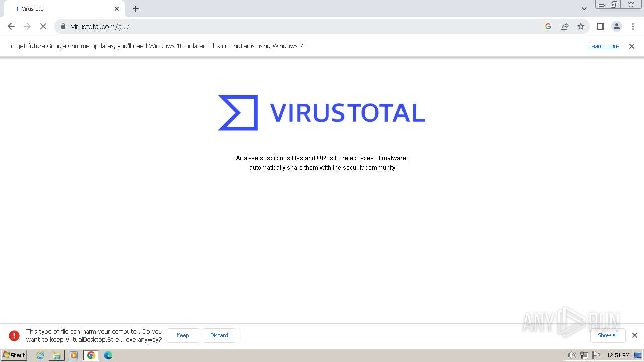
Task: Close the VirusTotal tab
Action: (x=117, y=9)
